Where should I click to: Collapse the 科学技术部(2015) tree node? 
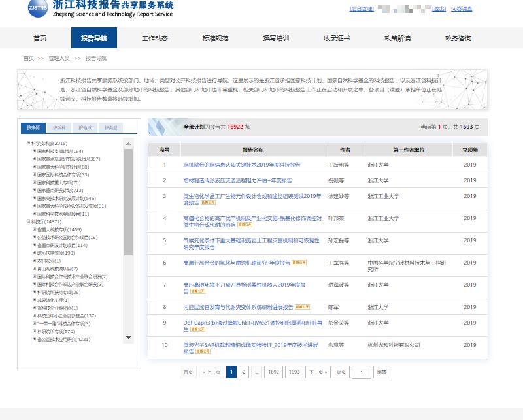click(28, 143)
